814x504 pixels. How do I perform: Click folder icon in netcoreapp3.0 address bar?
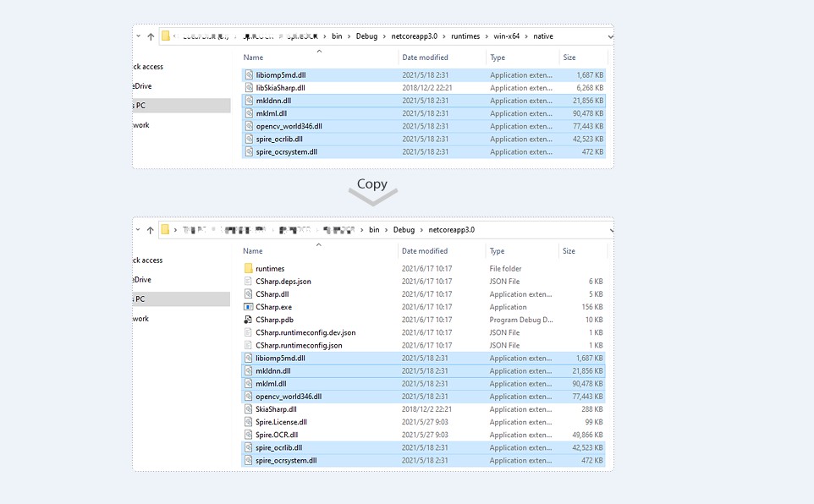[165, 229]
